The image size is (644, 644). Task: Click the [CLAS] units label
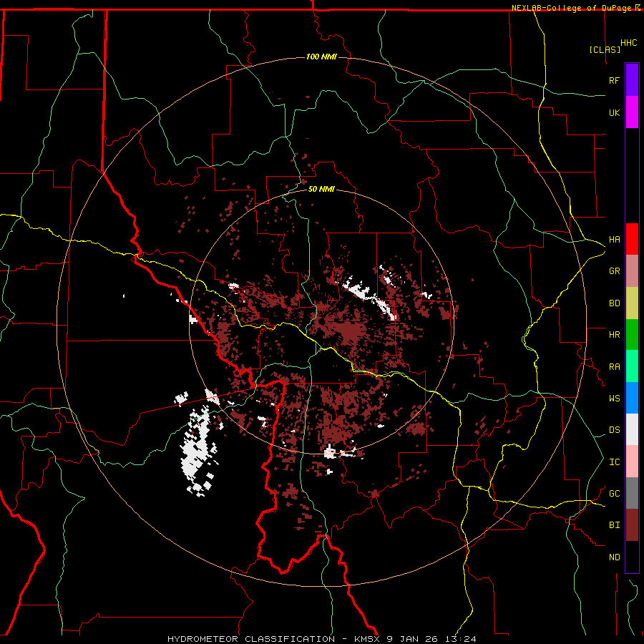(605, 49)
